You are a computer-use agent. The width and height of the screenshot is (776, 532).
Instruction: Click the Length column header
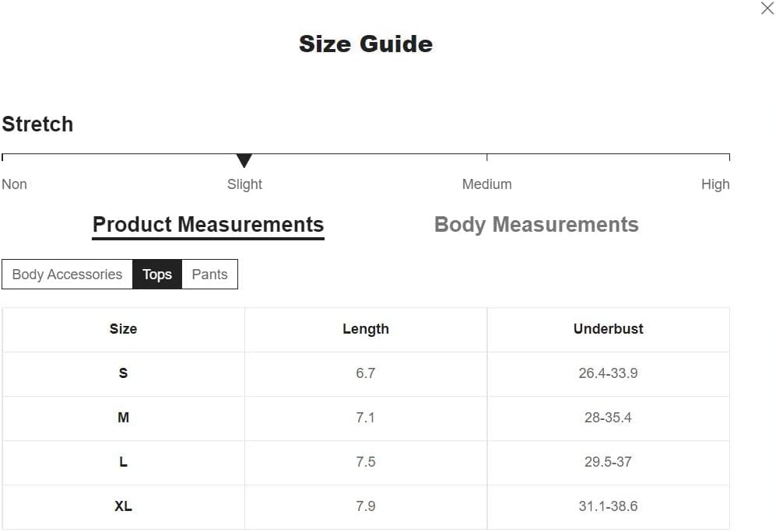(x=365, y=329)
